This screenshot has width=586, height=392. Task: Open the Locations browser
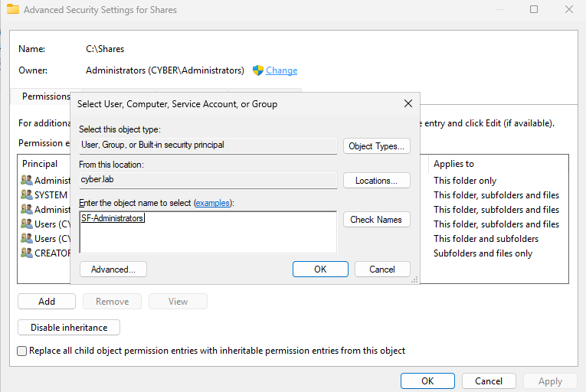click(x=376, y=181)
